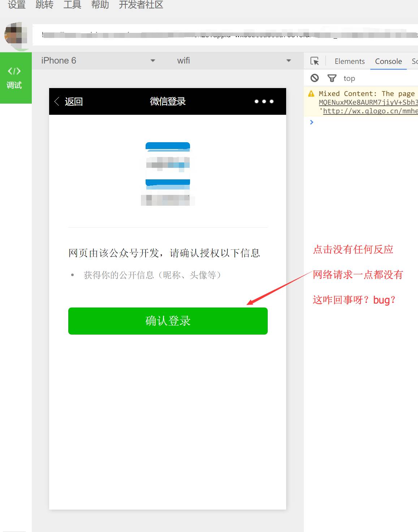The image size is (418, 532).
Task: Open the 帮助 menu
Action: coord(100,5)
